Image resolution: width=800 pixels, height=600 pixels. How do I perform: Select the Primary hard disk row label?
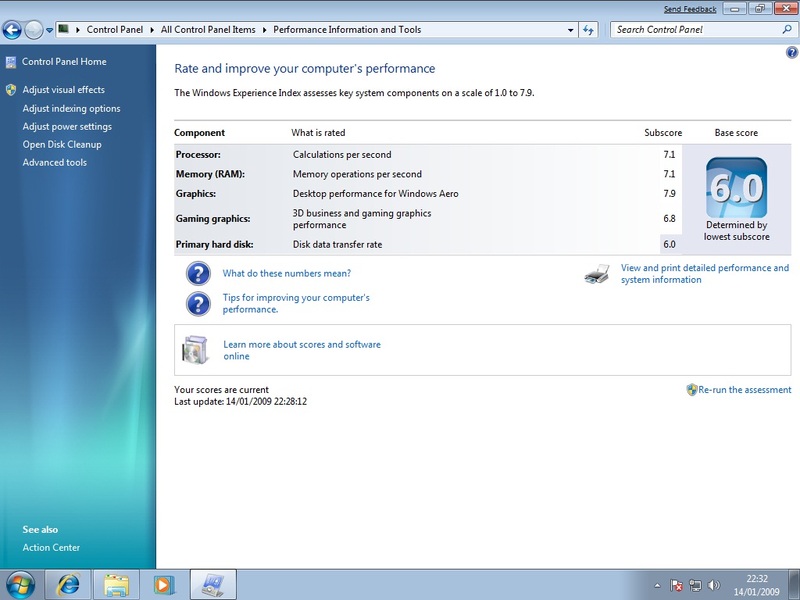(x=214, y=244)
